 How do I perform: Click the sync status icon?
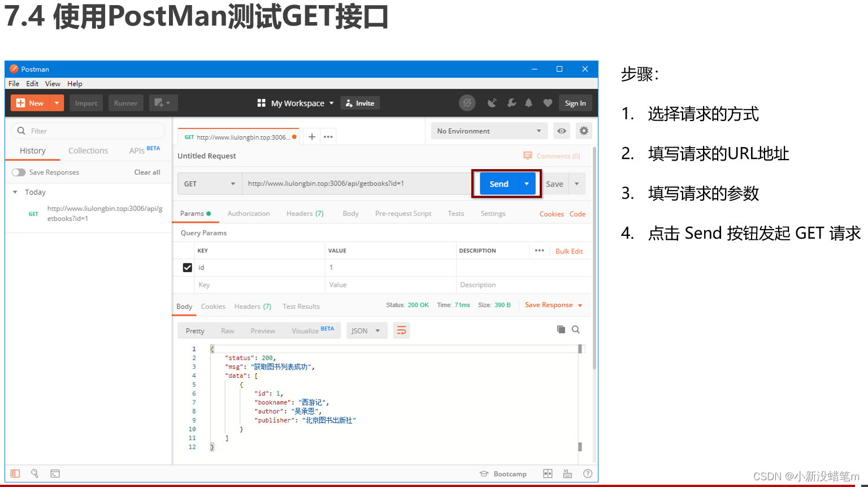(x=467, y=103)
